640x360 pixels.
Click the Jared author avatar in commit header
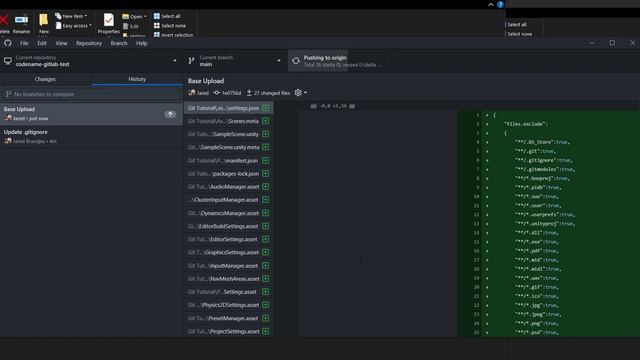point(192,93)
